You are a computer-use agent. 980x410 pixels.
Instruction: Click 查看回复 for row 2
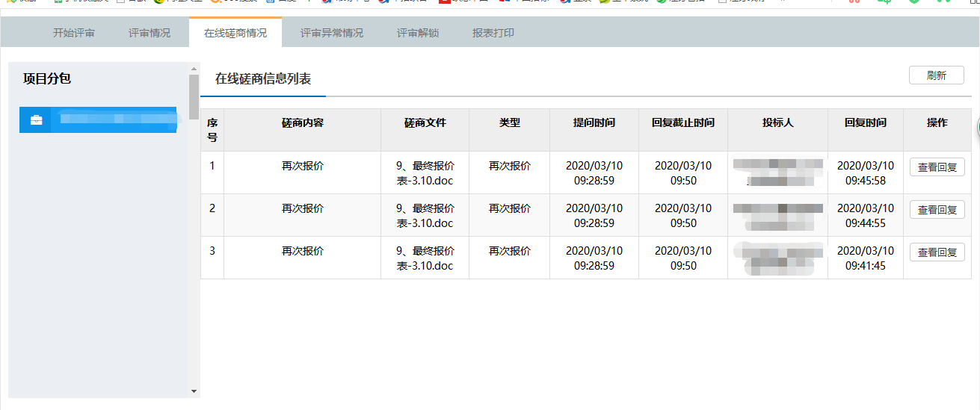[x=937, y=210]
